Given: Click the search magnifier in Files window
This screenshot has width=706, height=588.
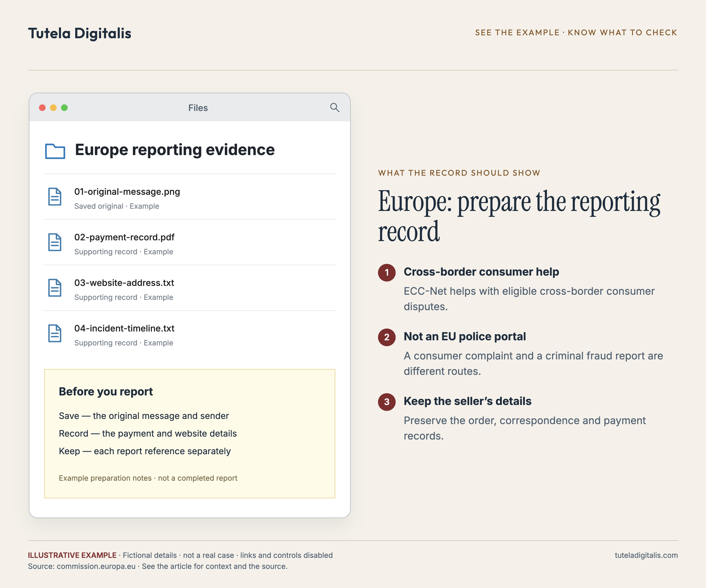Looking at the screenshot, I should [335, 108].
